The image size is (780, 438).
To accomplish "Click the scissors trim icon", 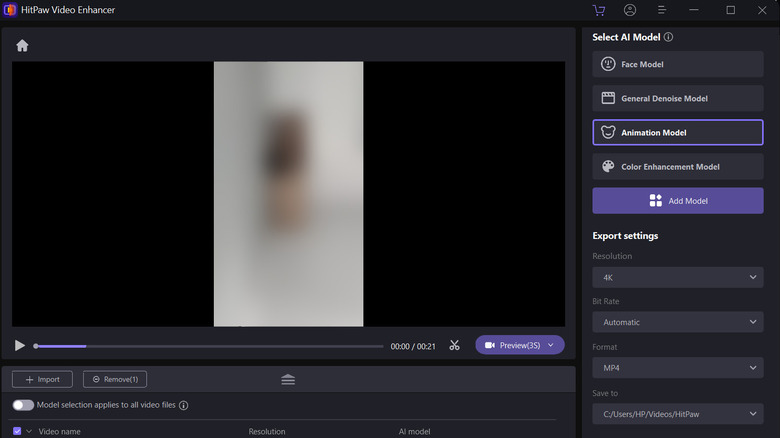I will click(x=454, y=345).
